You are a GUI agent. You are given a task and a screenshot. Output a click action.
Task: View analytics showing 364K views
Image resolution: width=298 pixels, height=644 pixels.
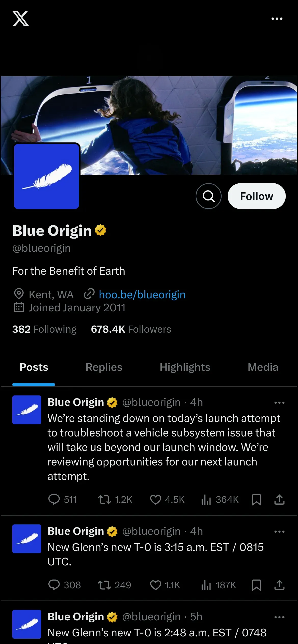(x=220, y=500)
